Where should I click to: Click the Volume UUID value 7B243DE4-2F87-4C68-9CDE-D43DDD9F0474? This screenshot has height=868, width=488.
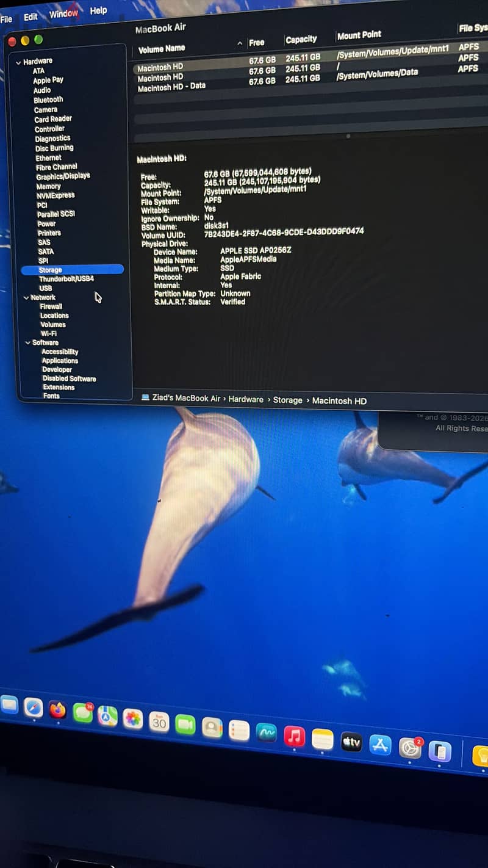284,232
